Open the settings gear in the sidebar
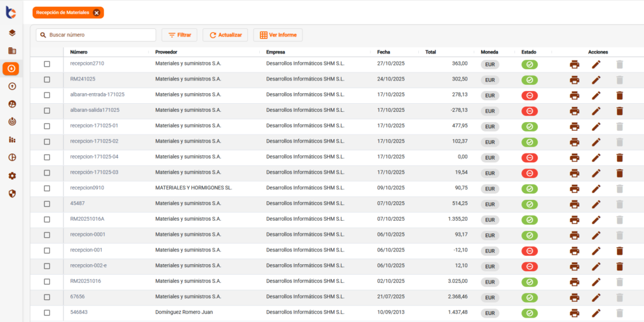Viewport: 644px width, 322px height. tap(12, 175)
